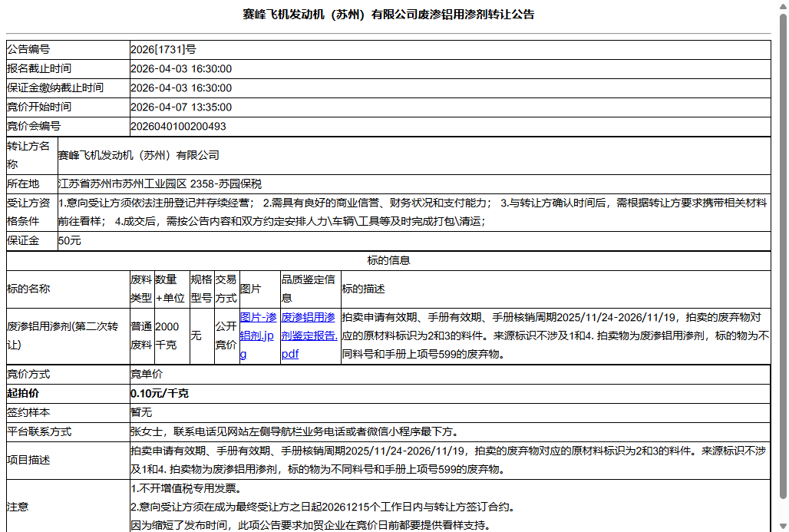Click the 注意 label
Viewport: 789px width, 532px height.
pyautogui.click(x=18, y=507)
